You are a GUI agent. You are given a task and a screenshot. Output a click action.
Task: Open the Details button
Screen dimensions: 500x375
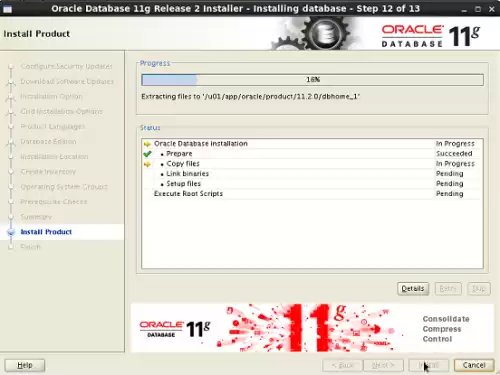pyautogui.click(x=413, y=289)
